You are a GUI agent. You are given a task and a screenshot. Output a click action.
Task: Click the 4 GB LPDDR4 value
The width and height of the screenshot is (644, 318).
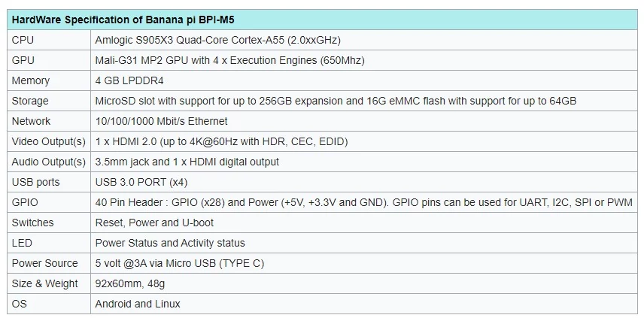click(x=129, y=81)
